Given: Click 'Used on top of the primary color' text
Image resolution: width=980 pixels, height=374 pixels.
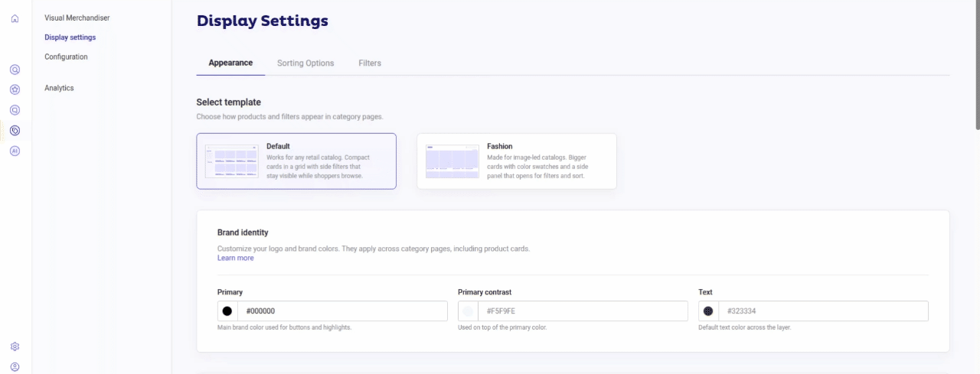Looking at the screenshot, I should pyautogui.click(x=502, y=327).
